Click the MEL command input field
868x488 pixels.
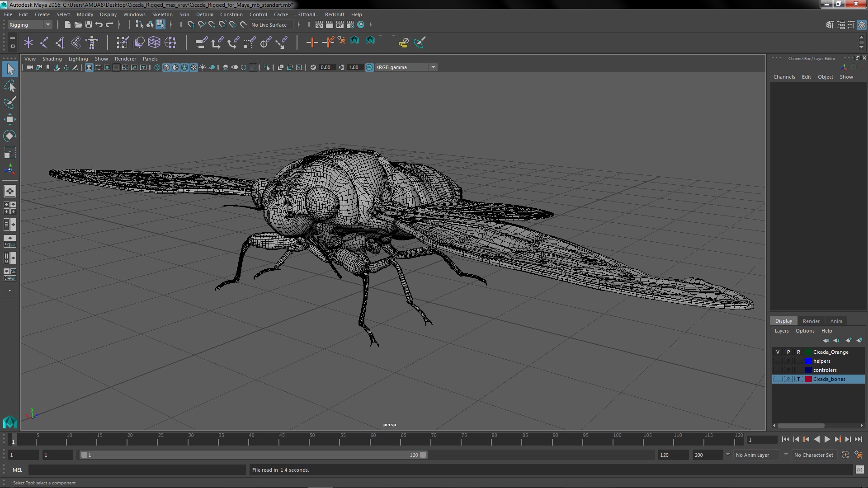137,470
